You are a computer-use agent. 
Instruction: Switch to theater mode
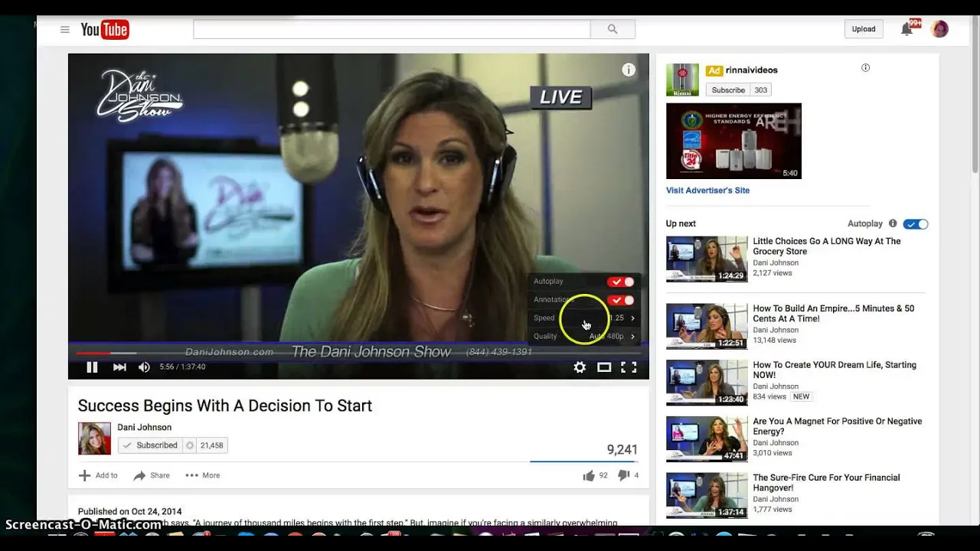[604, 367]
